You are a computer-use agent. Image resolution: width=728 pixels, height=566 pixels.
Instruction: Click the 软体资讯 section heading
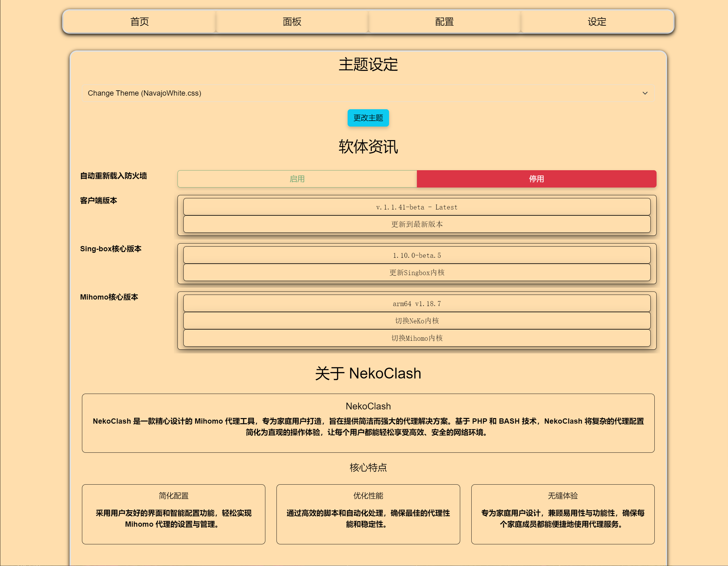click(368, 147)
